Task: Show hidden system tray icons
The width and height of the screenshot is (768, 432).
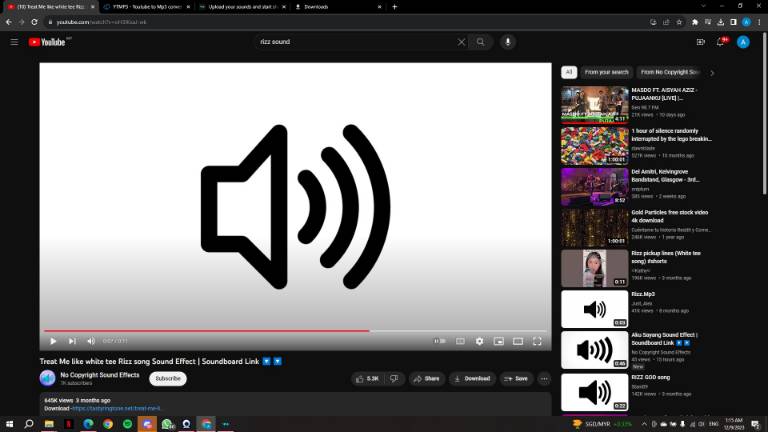Action: click(644, 424)
